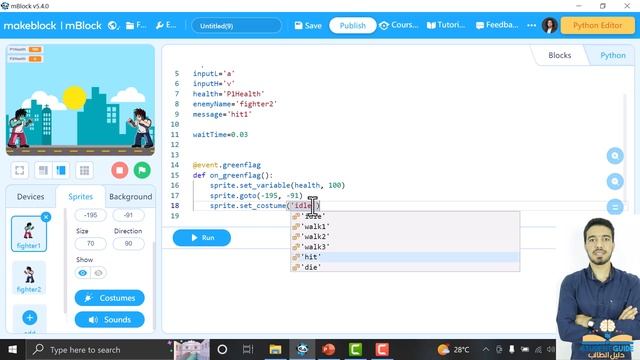The image size is (640, 360).
Task: Click the grid view layout icon
Action: click(84, 170)
